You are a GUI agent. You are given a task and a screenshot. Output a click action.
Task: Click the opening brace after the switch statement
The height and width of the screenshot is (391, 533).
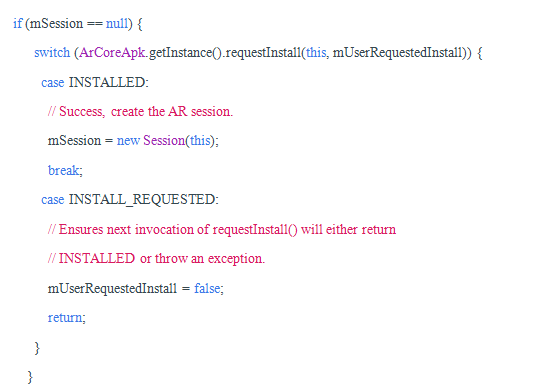[x=480, y=53]
